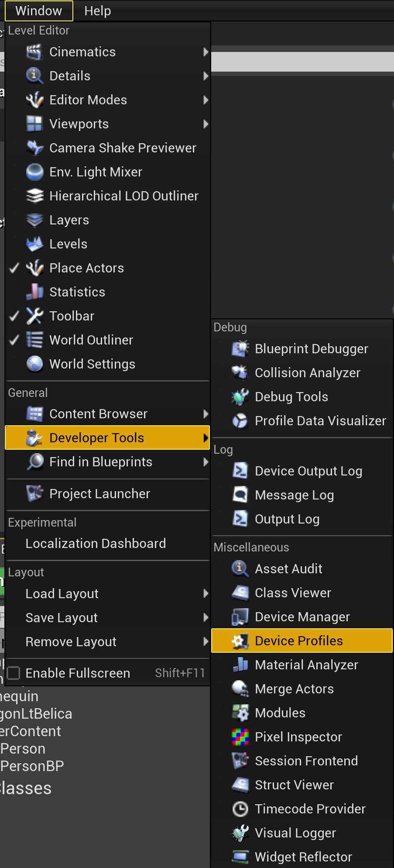Click the Statistics bar chart icon
This screenshot has height=868, width=394.
(34, 292)
